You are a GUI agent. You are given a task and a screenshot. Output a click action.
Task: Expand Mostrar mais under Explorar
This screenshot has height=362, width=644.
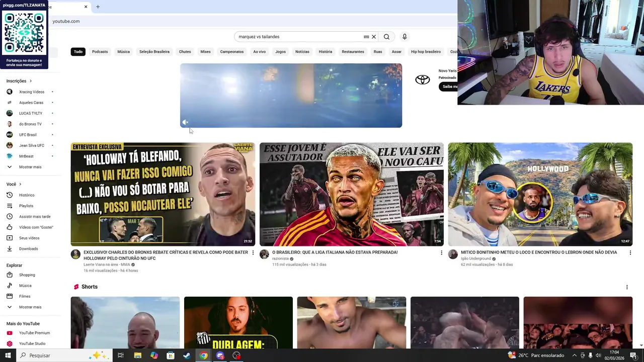click(29, 307)
